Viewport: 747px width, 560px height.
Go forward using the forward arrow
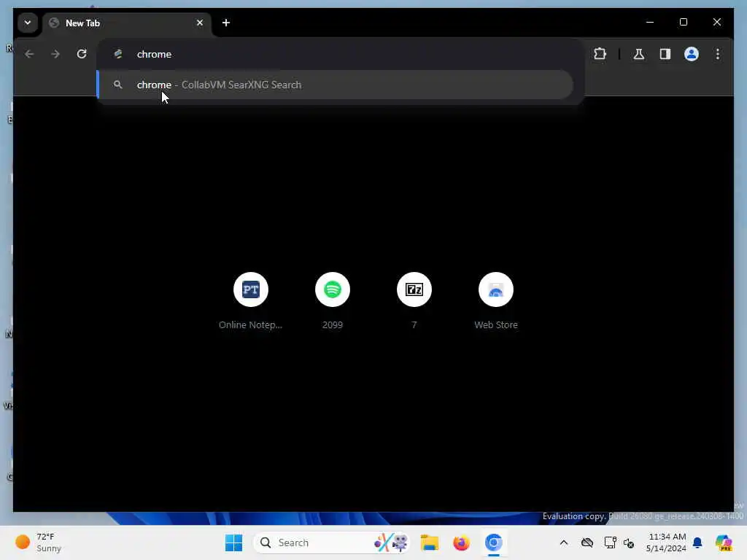[55, 54]
